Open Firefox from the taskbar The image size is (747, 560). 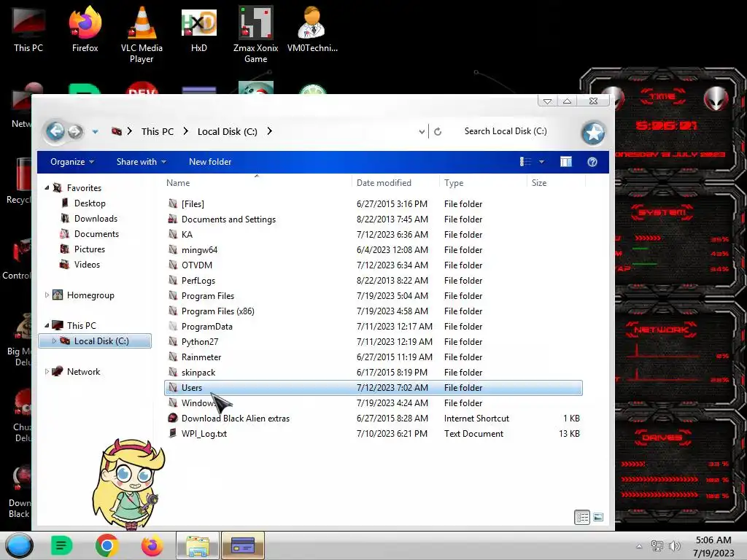[x=152, y=545]
